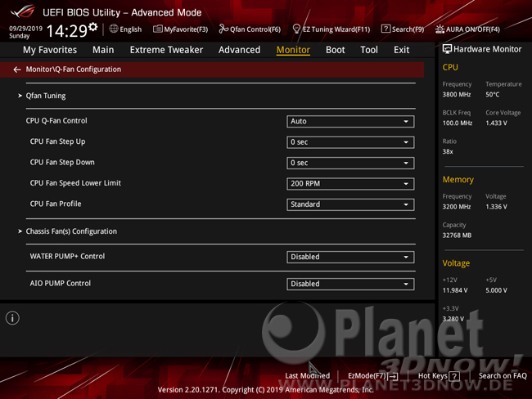Click the EZ Tuning Wizard bulb icon
Screen dimensions: 532x399
point(296,29)
